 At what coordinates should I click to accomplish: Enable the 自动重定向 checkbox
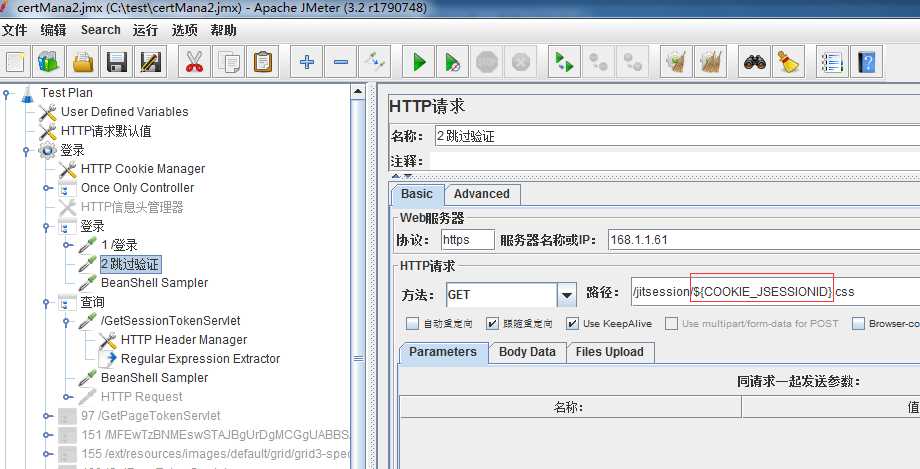click(412, 323)
